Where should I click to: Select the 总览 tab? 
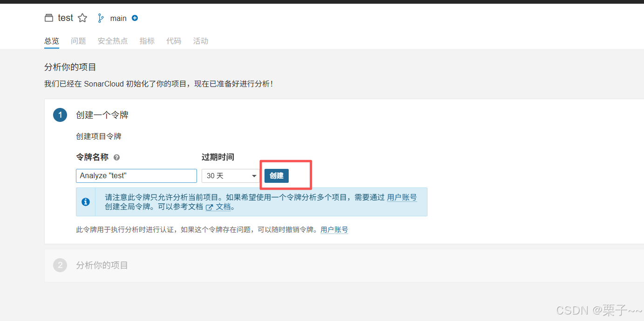51,41
